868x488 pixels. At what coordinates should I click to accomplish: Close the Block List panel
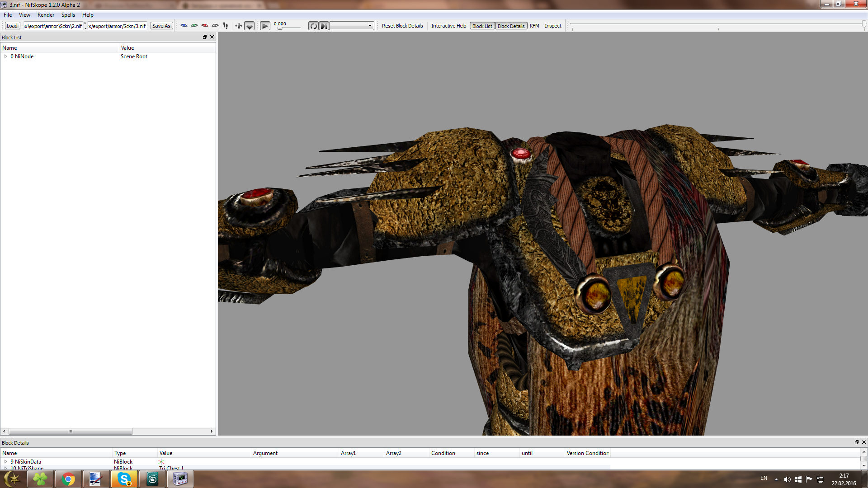coord(212,37)
